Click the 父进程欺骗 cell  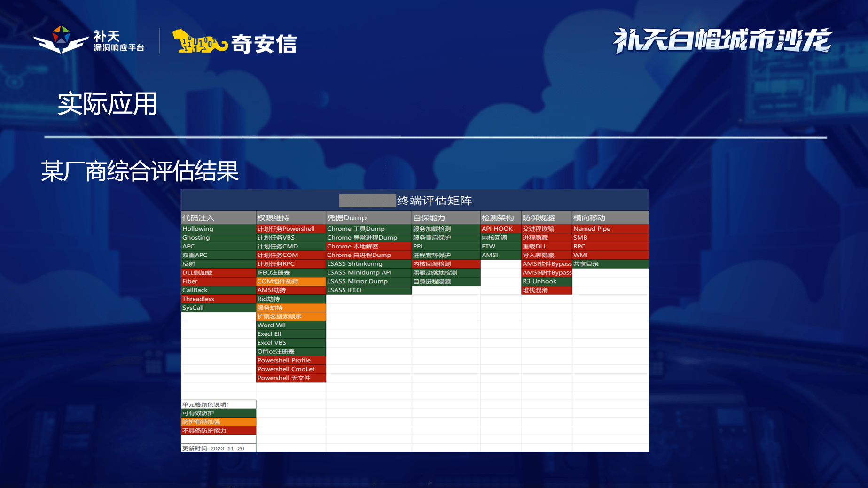tap(547, 229)
